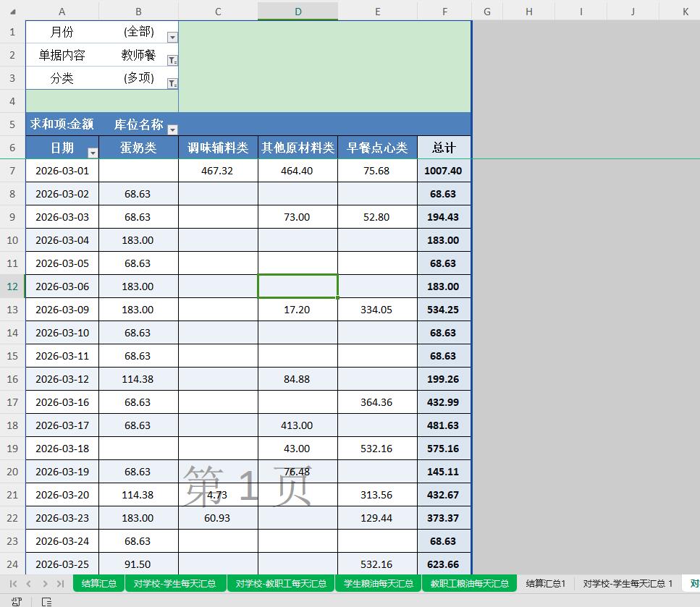
Task: Select column G header
Action: coord(487,12)
